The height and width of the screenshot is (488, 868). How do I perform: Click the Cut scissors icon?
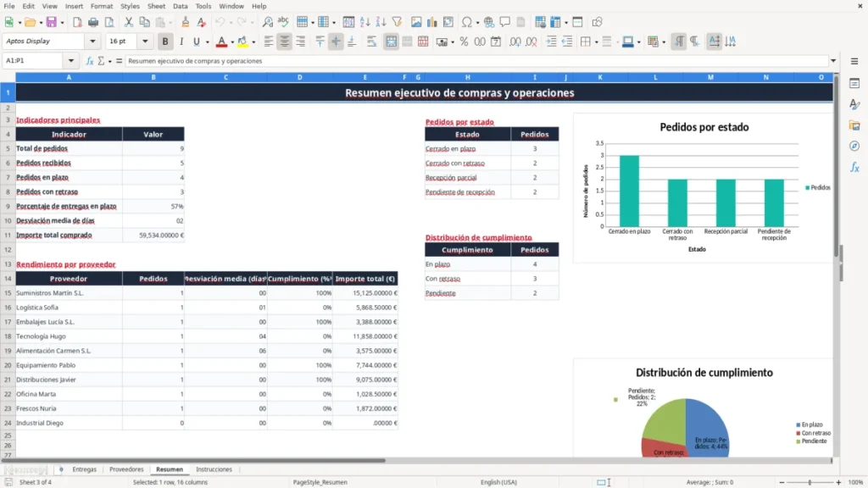(129, 22)
